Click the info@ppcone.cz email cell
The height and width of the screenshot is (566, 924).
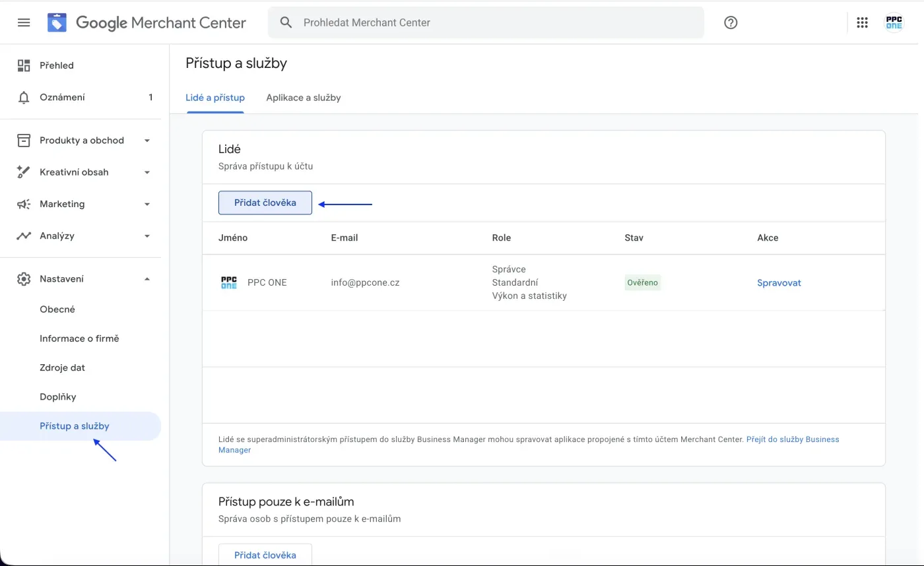click(x=365, y=282)
